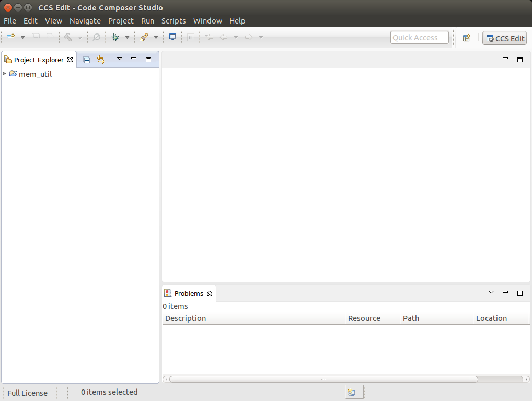Click the Problems horizontal scrollbar
Viewport: 532px width, 401px height.
tap(323, 380)
